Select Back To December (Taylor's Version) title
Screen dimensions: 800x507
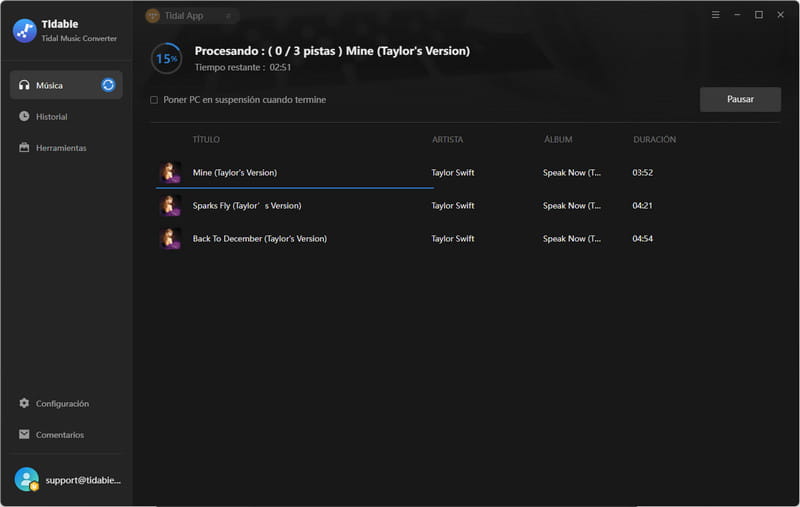(x=260, y=239)
